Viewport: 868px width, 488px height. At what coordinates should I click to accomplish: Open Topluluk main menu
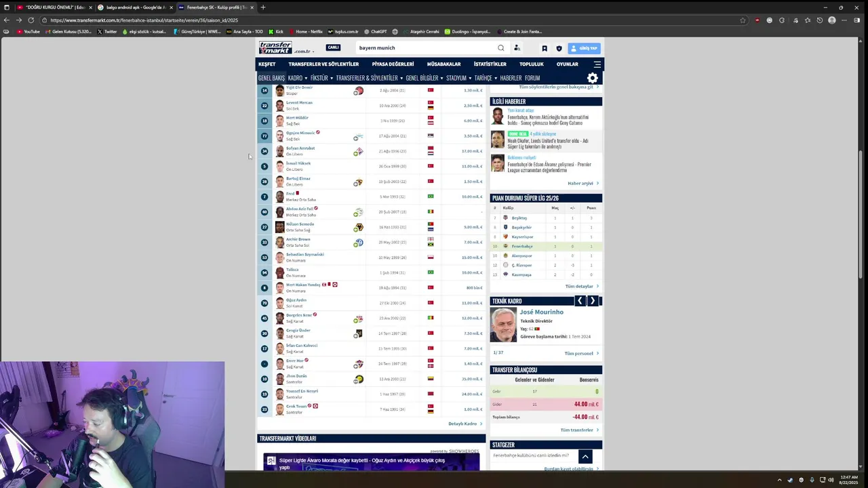[532, 64]
